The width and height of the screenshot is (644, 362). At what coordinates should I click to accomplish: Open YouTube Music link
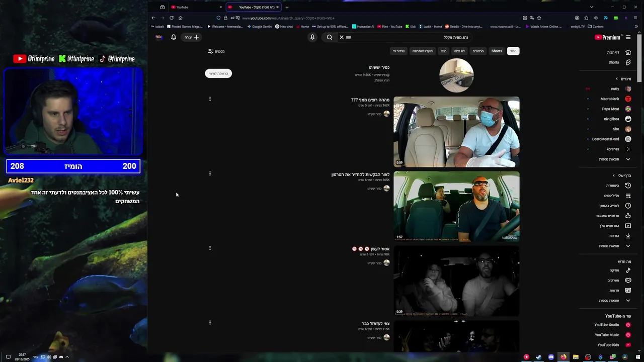coord(612,335)
